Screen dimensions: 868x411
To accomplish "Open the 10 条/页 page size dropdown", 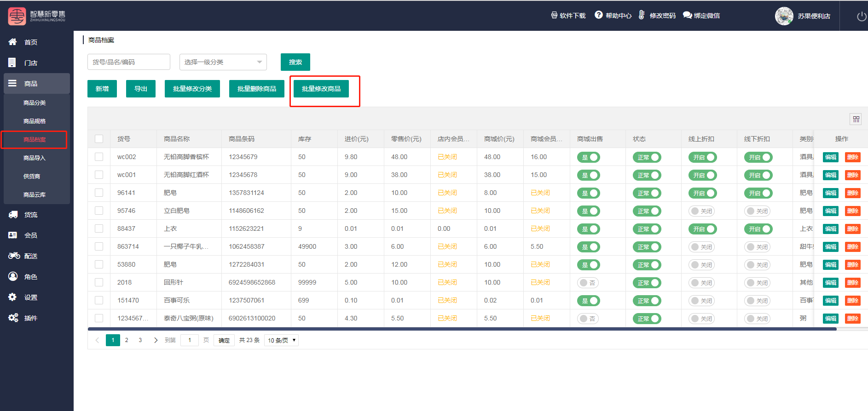I will point(282,340).
